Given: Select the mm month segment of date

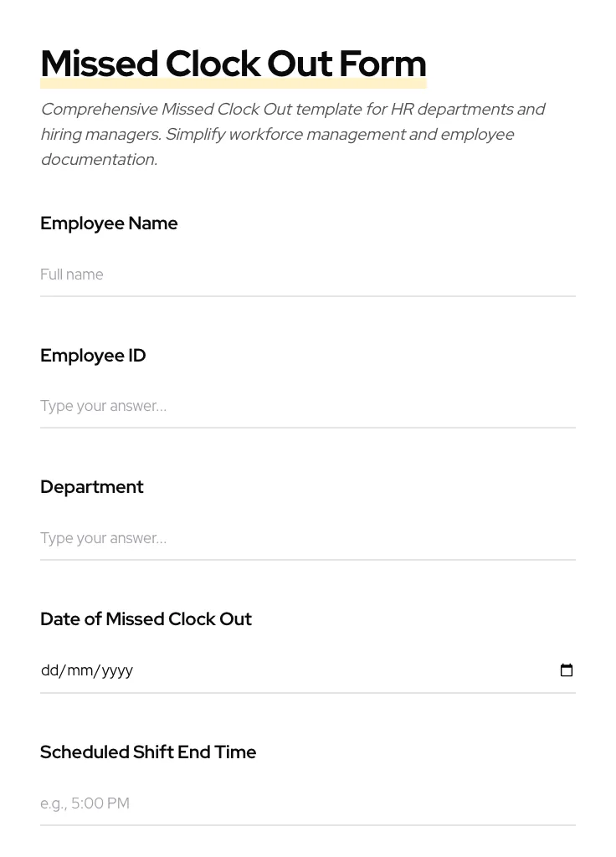Looking at the screenshot, I should point(80,670).
